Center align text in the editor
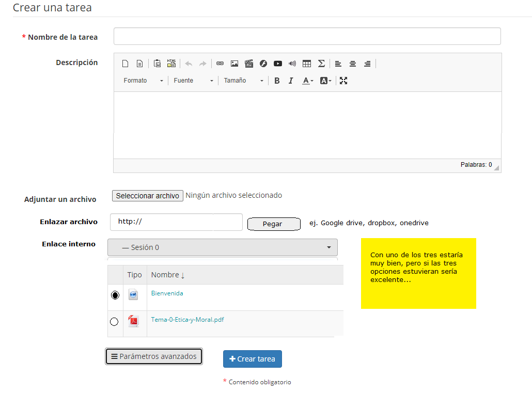The image size is (532, 408). 353,64
